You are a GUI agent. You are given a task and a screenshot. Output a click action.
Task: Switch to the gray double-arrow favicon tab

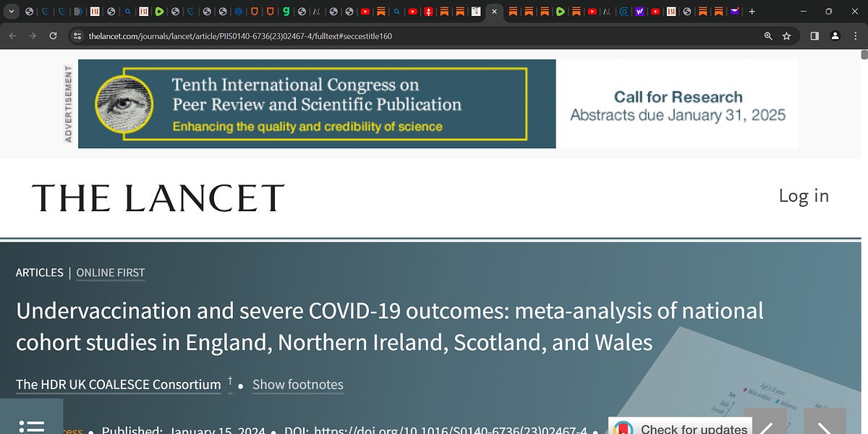tap(78, 12)
